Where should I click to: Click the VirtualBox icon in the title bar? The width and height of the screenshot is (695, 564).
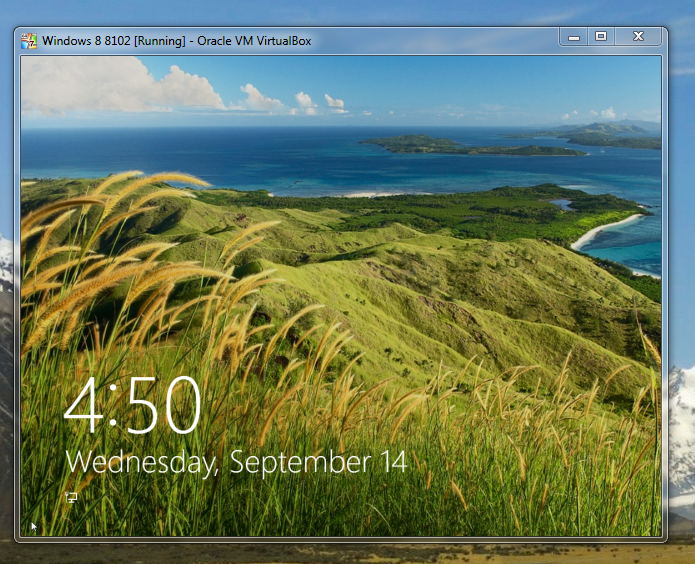coord(29,40)
